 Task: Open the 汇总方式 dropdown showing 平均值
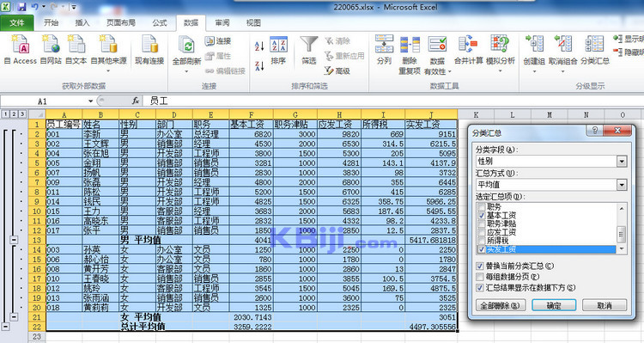click(622, 185)
